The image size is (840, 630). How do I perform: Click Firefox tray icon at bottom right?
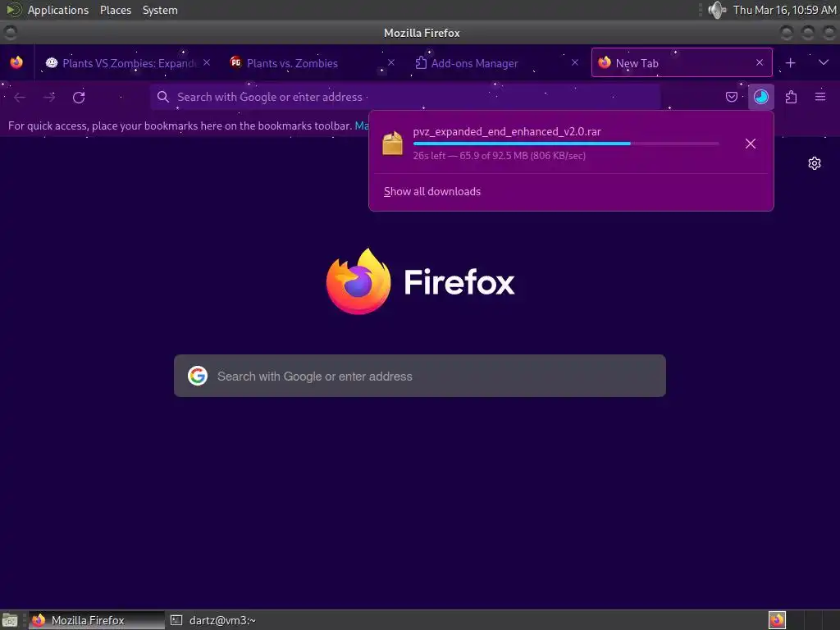[x=777, y=620]
